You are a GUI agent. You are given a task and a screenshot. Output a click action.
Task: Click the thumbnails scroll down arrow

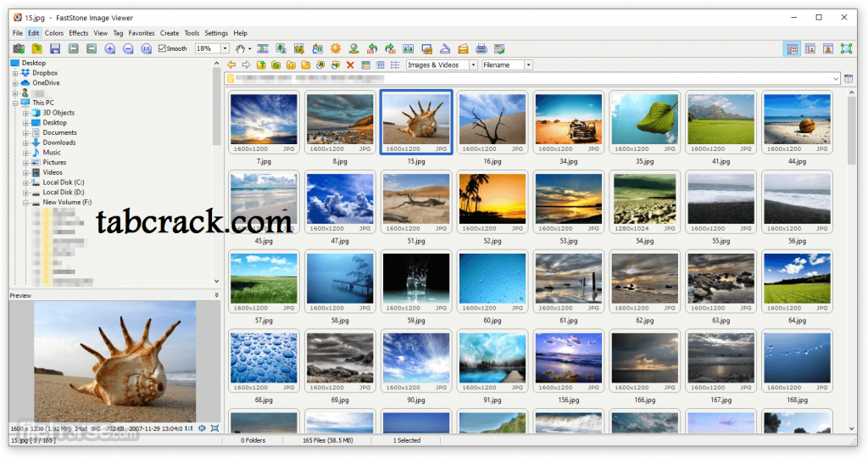[x=851, y=429]
